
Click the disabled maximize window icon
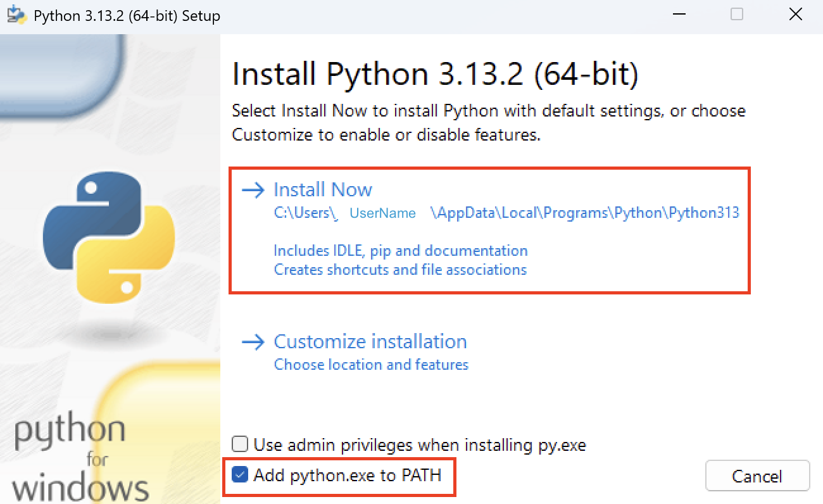[737, 15]
